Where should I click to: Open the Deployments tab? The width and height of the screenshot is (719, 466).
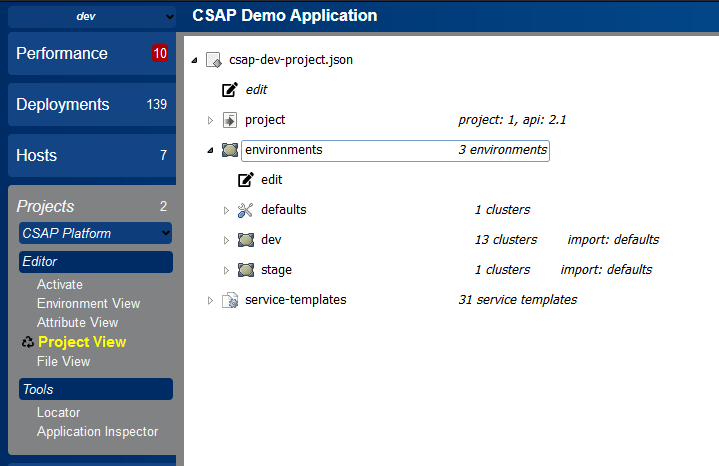tap(92, 105)
